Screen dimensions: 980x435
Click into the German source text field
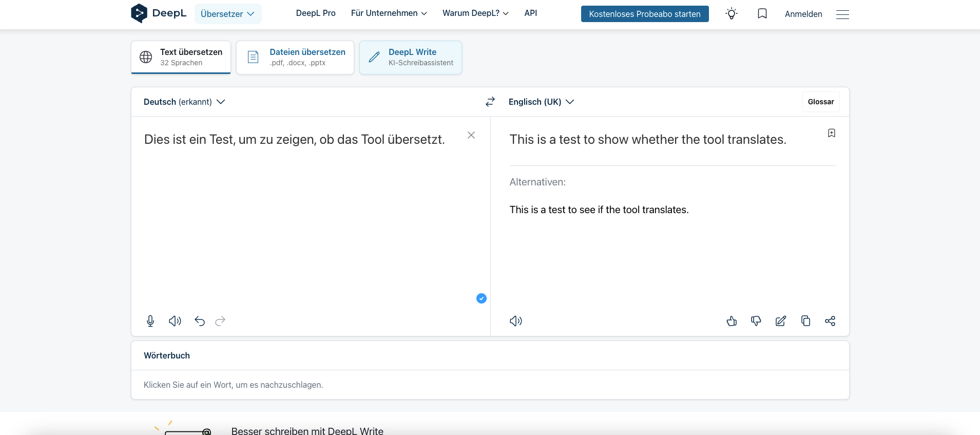[x=295, y=140]
